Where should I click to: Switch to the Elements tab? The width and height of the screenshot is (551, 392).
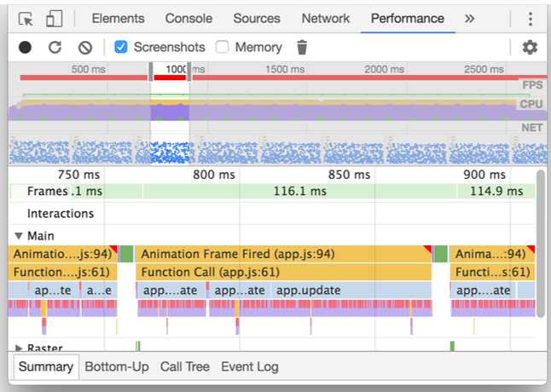click(118, 19)
